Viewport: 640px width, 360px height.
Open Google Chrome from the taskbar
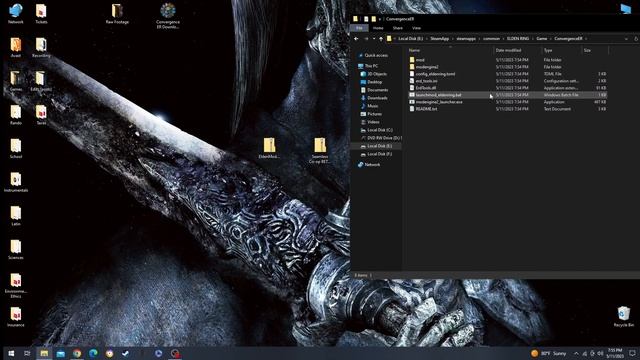77,353
